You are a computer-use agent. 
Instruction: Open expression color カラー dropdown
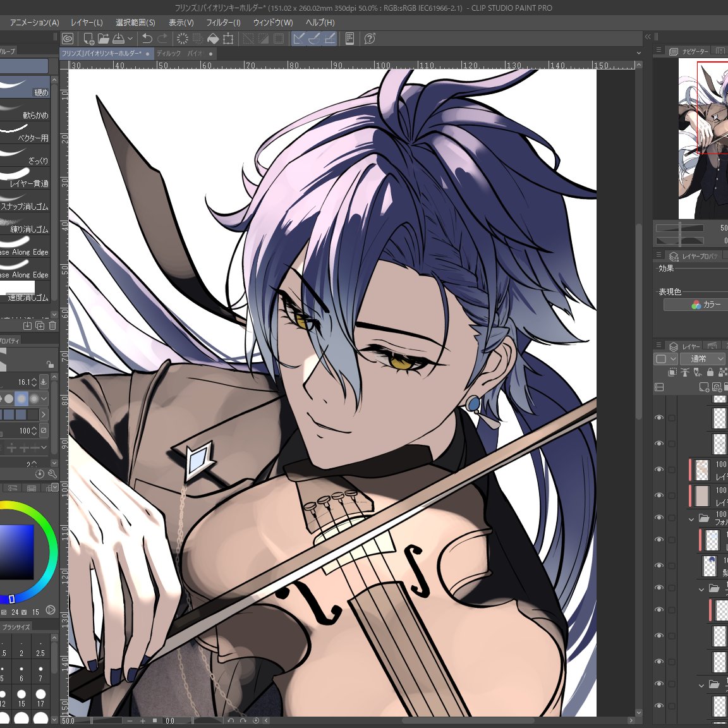click(696, 305)
